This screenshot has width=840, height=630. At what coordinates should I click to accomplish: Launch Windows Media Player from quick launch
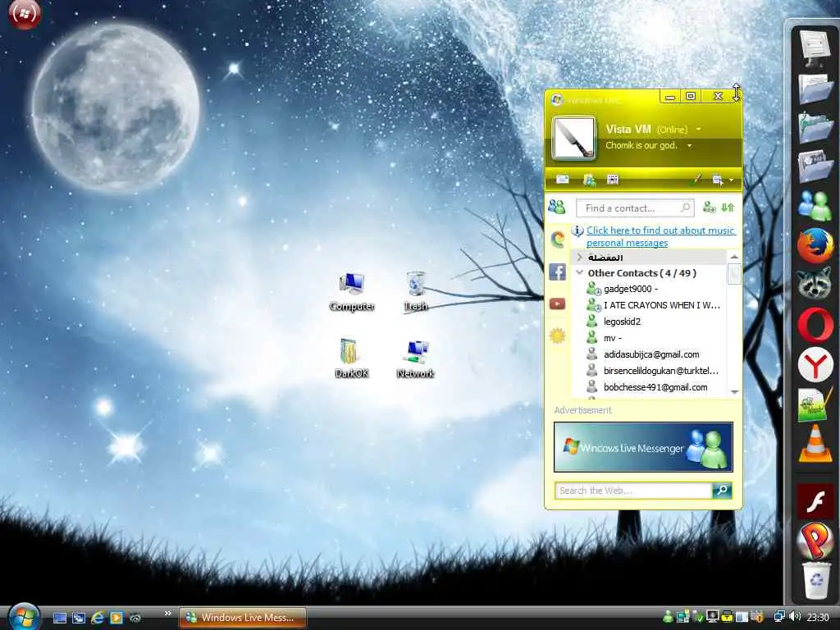[116, 618]
